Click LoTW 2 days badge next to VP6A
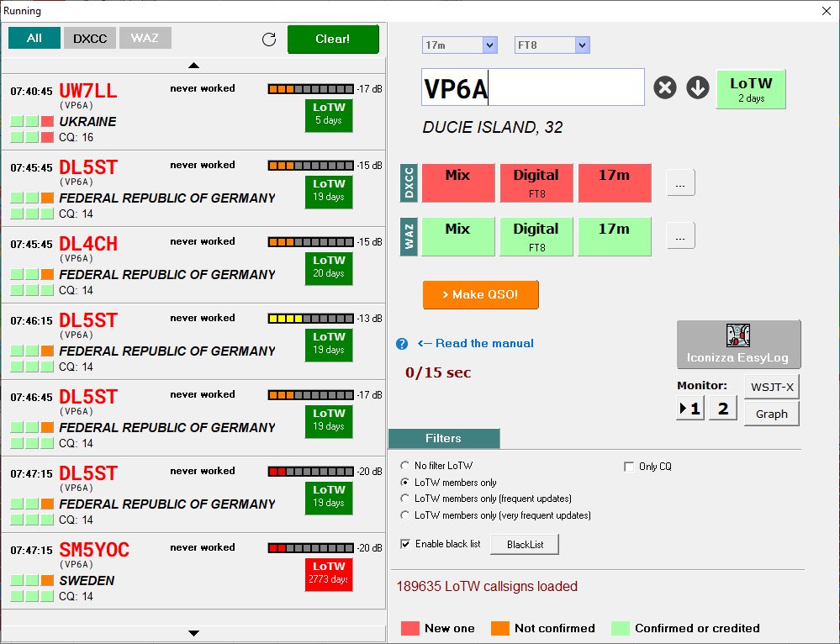 click(751, 89)
